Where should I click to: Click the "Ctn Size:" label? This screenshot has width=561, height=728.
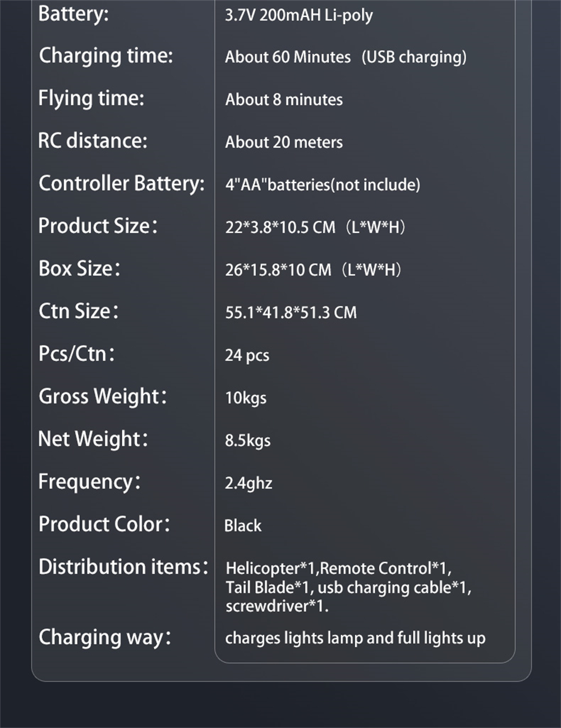tap(79, 311)
